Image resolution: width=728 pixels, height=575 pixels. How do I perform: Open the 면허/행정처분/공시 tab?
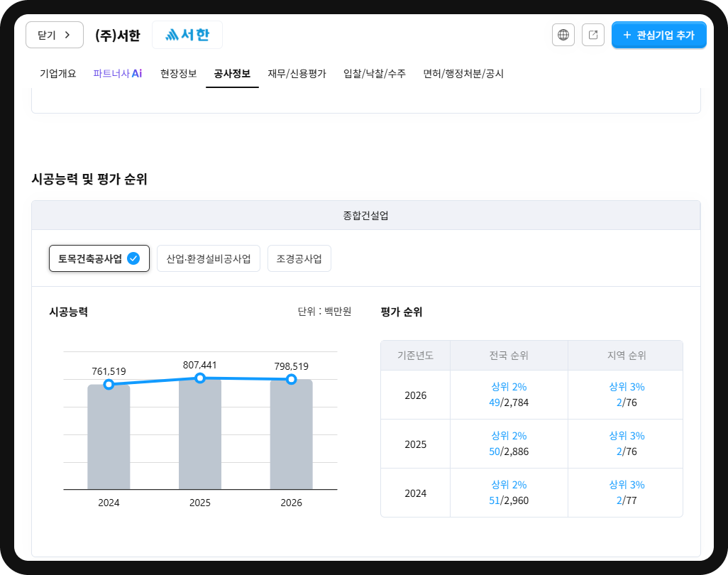pos(463,73)
